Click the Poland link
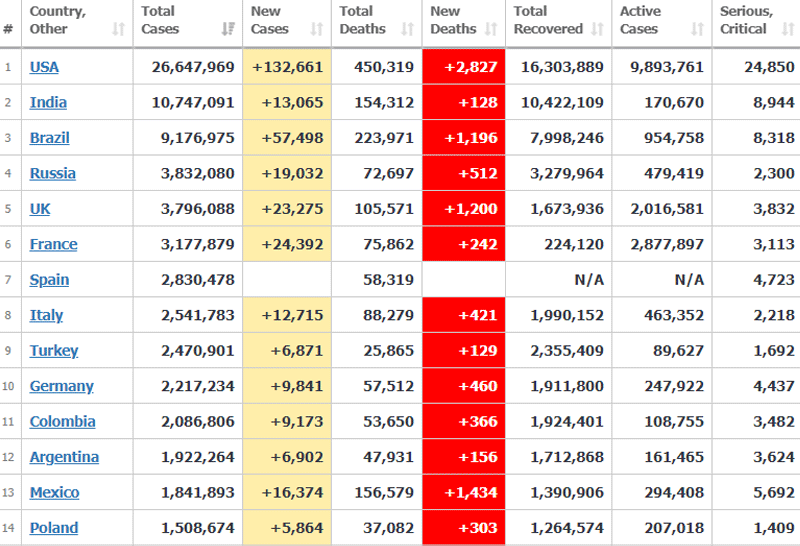Image resolution: width=800 pixels, height=546 pixels. click(53, 528)
